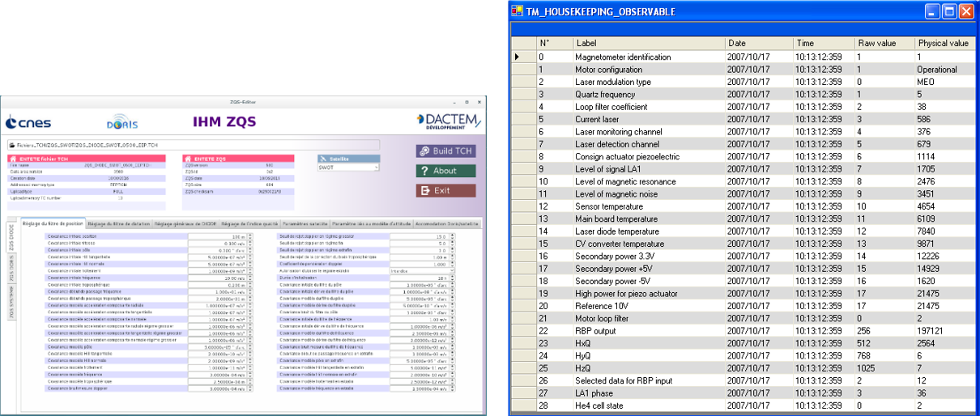Click the folder icon beside the TCH file path

point(12,146)
